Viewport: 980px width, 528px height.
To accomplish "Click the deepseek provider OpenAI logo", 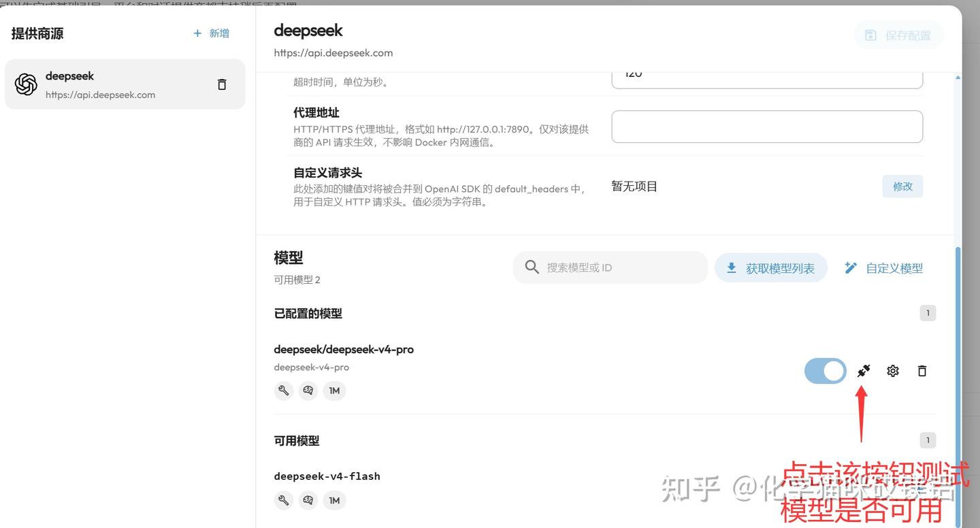I will [x=26, y=84].
